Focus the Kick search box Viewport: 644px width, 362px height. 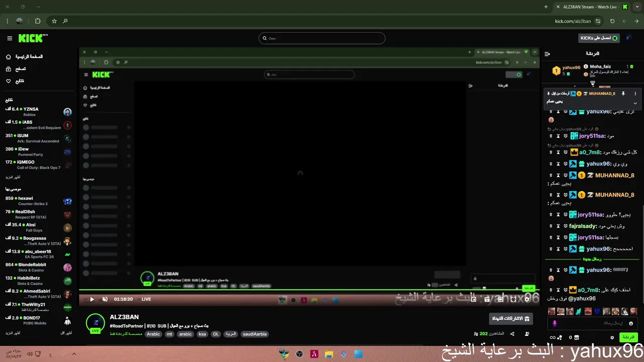click(322, 38)
